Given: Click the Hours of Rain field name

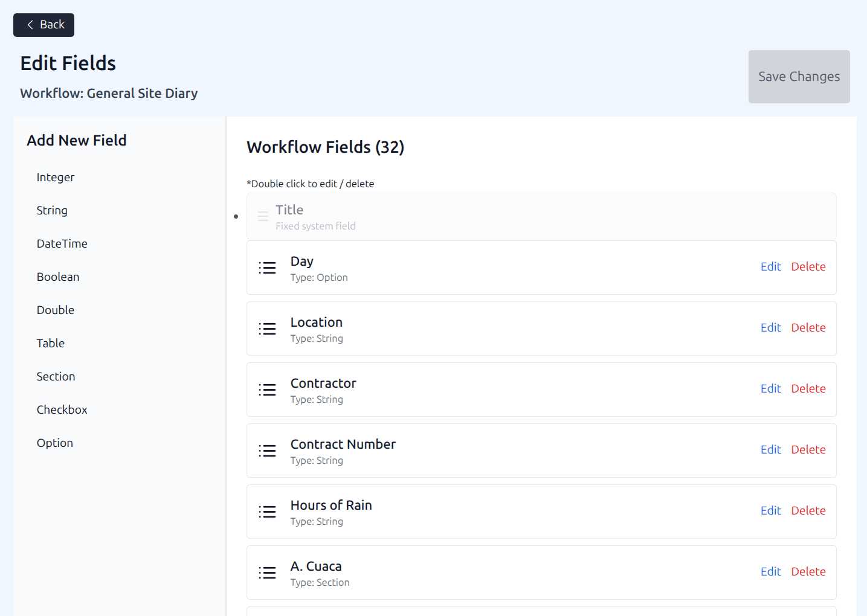Looking at the screenshot, I should coord(331,505).
